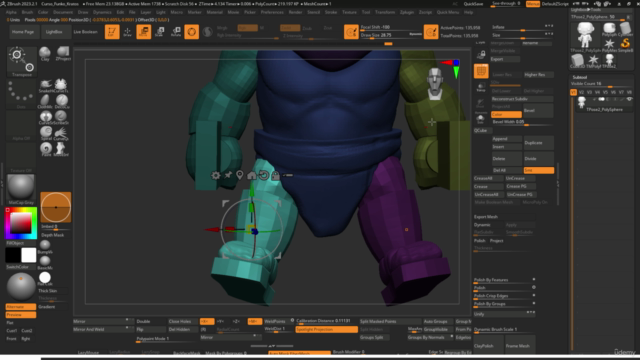640x360 pixels.
Task: Select the Move transform icon
Action: point(143,32)
